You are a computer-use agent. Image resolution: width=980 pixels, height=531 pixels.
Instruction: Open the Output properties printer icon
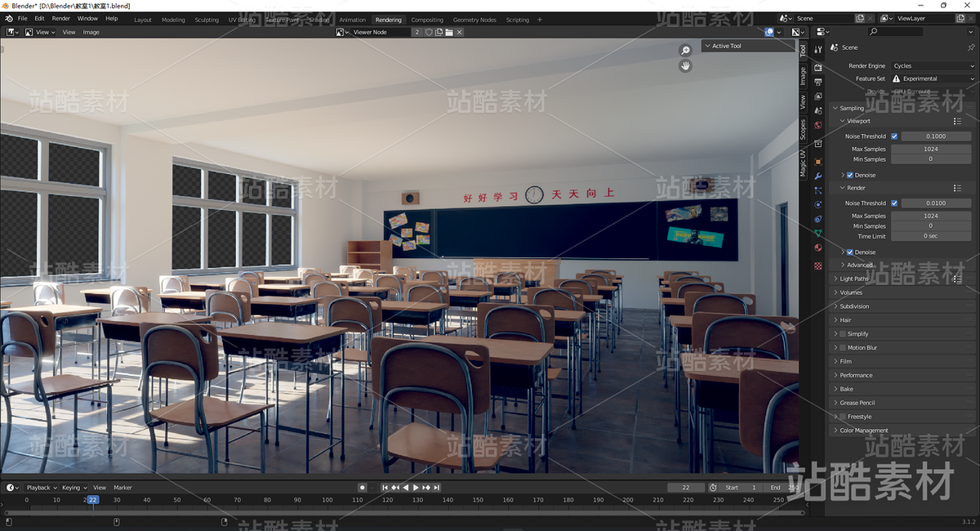[818, 83]
